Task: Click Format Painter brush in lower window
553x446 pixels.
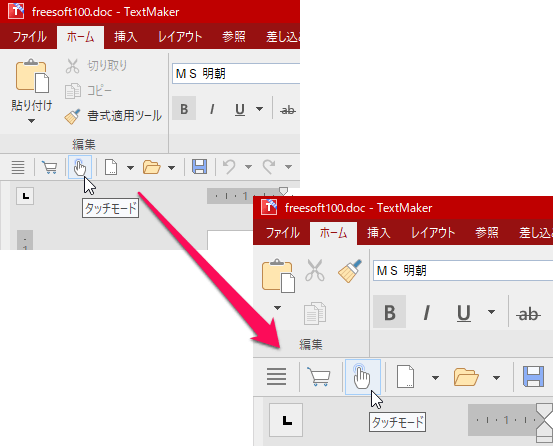Action: coord(350,270)
